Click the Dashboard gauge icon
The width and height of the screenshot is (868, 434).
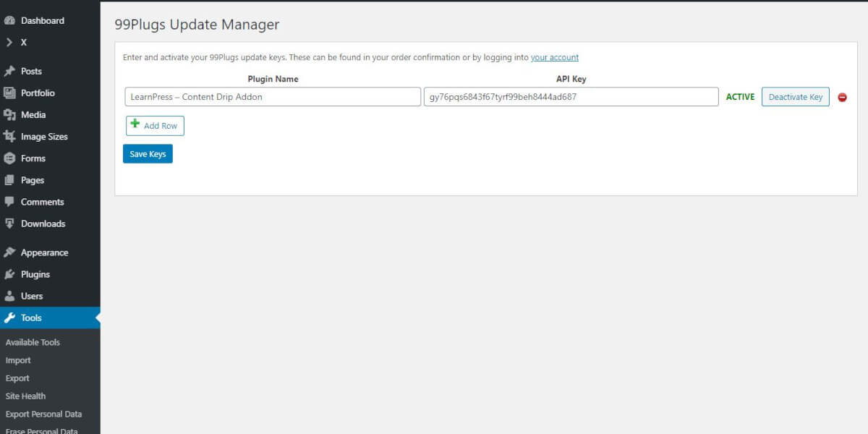point(9,21)
